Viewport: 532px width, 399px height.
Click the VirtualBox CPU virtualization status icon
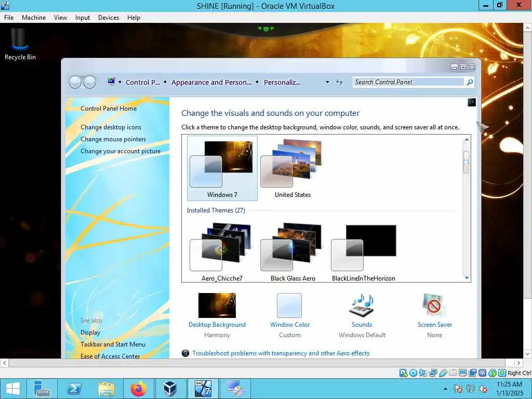[483, 373]
